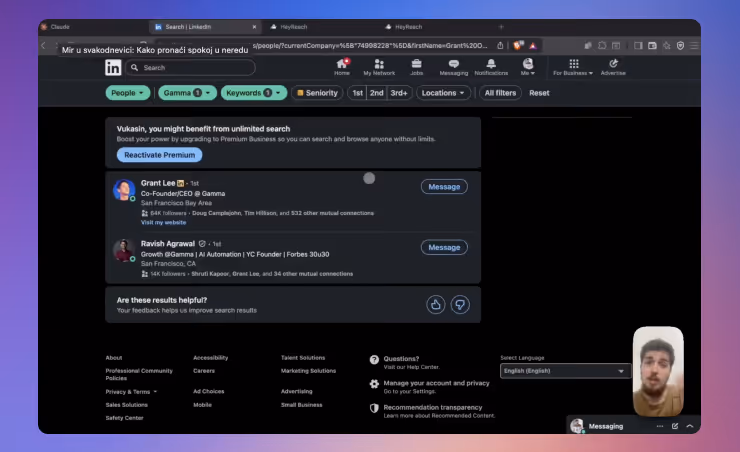This screenshot has width=740, height=452.
Task: Toggle the 3rd+ connections filter
Action: point(399,93)
